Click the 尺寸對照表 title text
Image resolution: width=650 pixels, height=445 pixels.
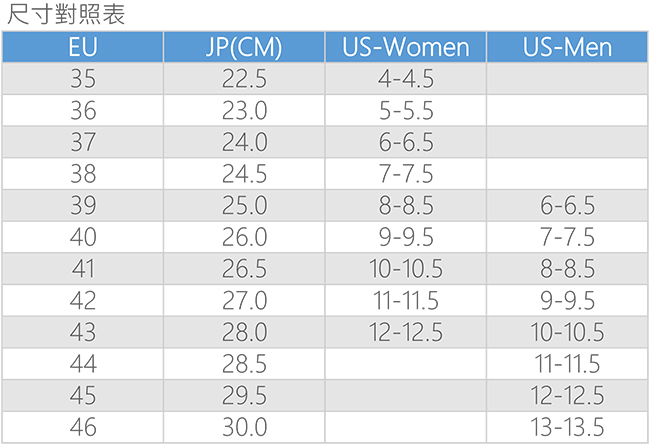coord(65,14)
